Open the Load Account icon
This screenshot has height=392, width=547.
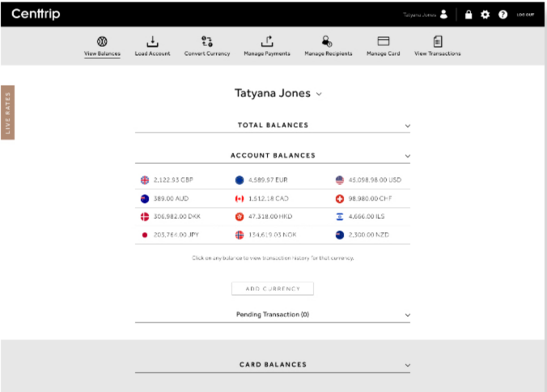[x=152, y=41]
